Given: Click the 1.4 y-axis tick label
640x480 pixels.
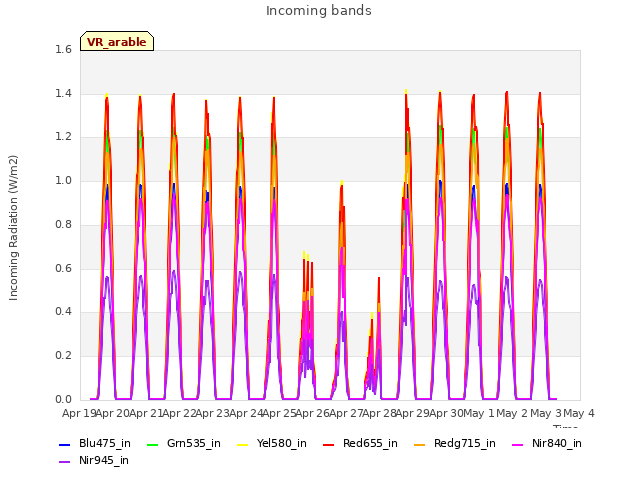Looking at the screenshot, I should click(63, 93).
